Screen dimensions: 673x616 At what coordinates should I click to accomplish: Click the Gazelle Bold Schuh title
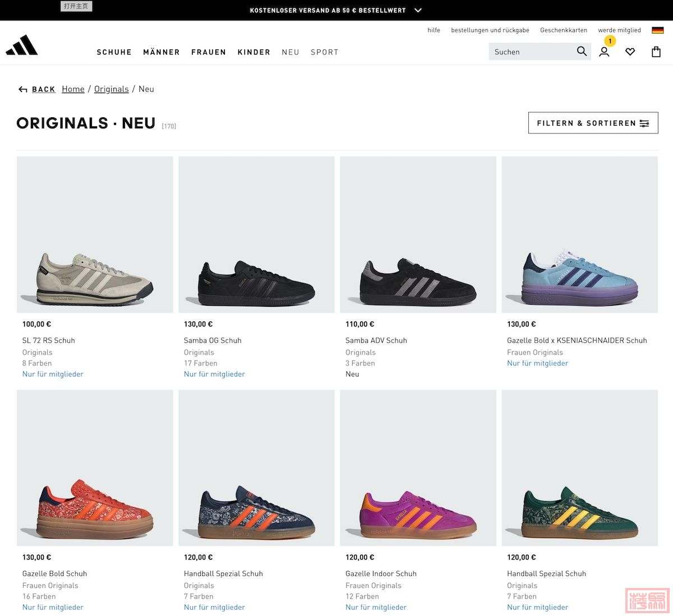[55, 574]
